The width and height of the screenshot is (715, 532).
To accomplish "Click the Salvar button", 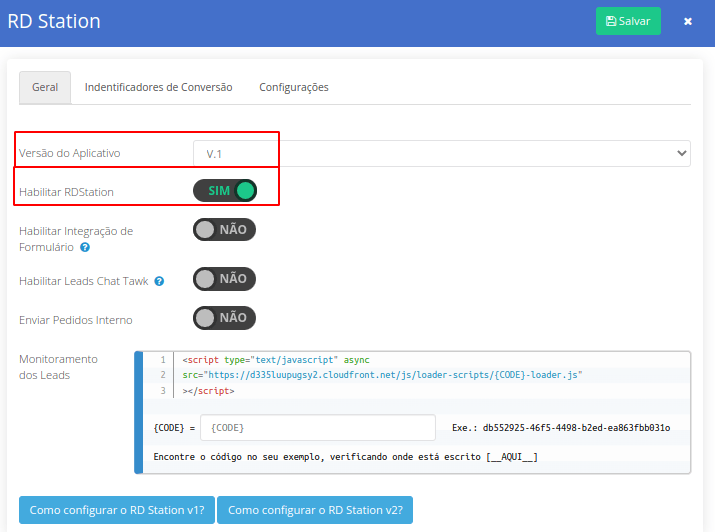I will [x=628, y=21].
